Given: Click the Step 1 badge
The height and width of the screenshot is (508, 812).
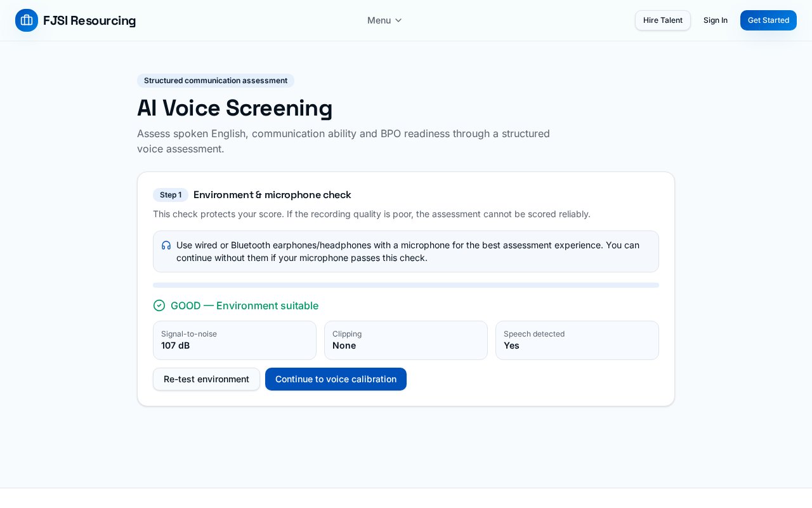Looking at the screenshot, I should click(171, 195).
